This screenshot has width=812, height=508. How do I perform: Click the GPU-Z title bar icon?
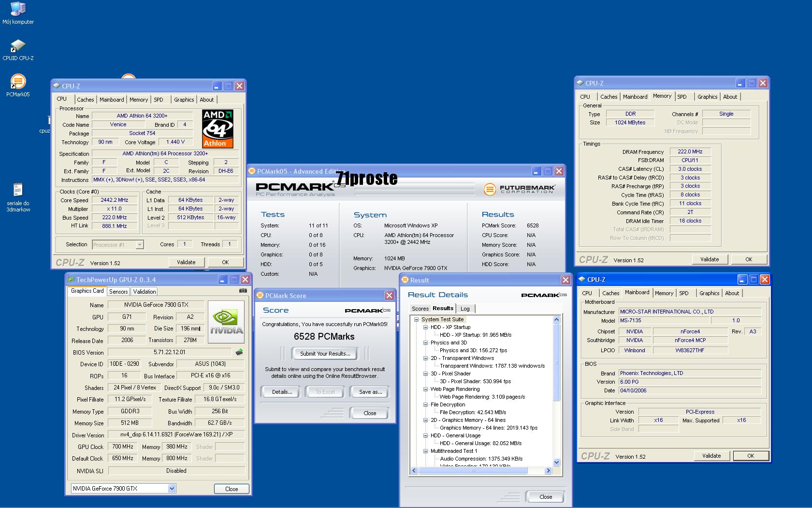(x=71, y=279)
